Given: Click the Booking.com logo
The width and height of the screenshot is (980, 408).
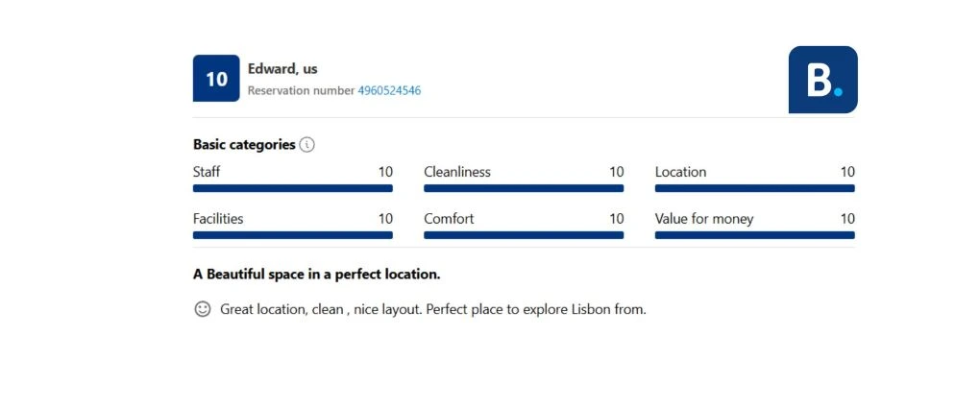Looking at the screenshot, I should (x=822, y=80).
